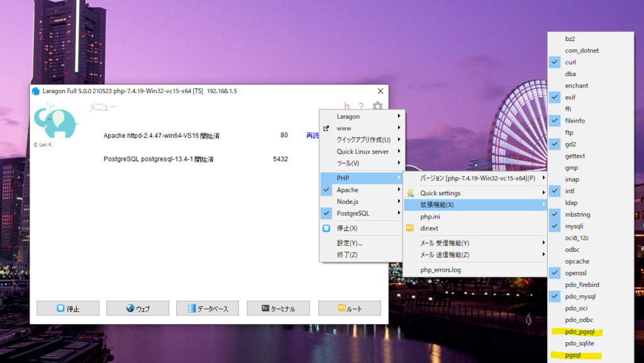This screenshot has height=363, width=644.
Task: Enable the pdo_firebird extension
Action: click(x=591, y=284)
